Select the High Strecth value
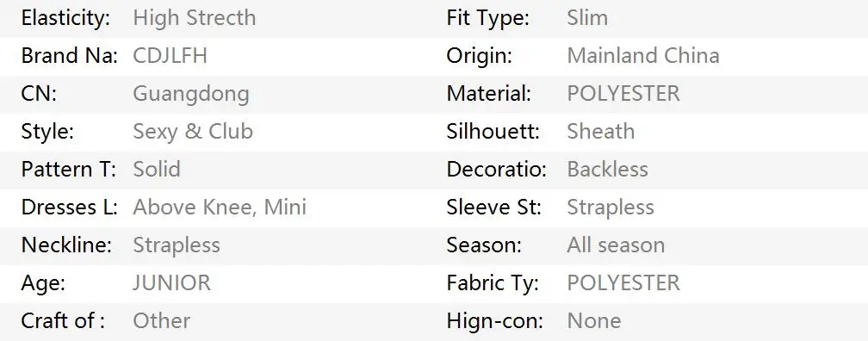Screen dimensions: 868x341 tap(195, 18)
